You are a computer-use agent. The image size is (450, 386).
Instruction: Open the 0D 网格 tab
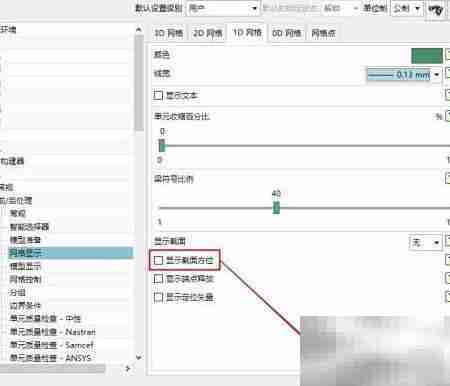click(287, 33)
